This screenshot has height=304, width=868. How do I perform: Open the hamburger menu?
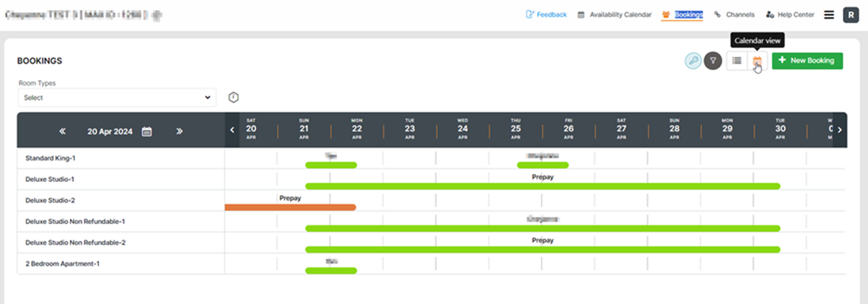pos(829,15)
